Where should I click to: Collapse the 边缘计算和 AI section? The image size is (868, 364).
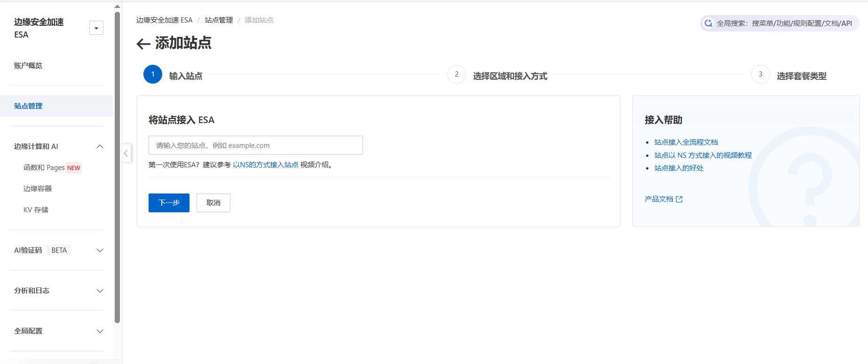tap(100, 147)
